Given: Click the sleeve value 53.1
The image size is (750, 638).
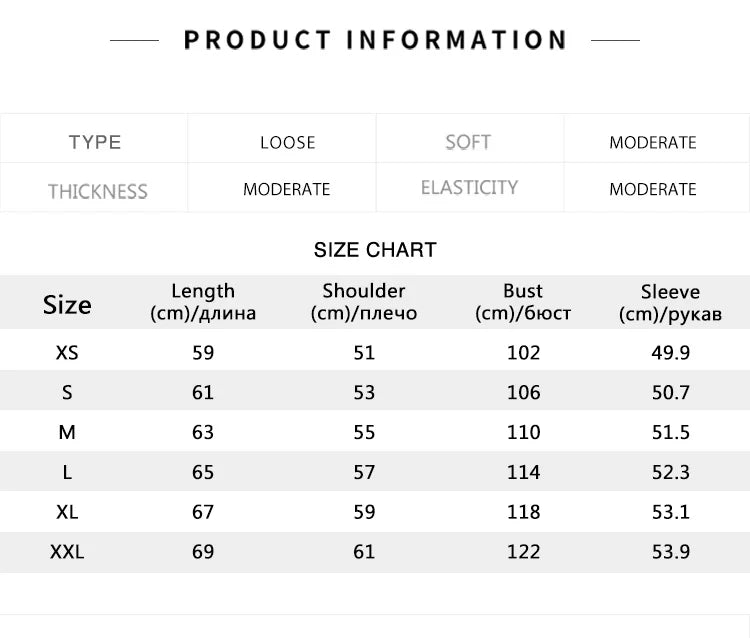Looking at the screenshot, I should pos(671,512).
